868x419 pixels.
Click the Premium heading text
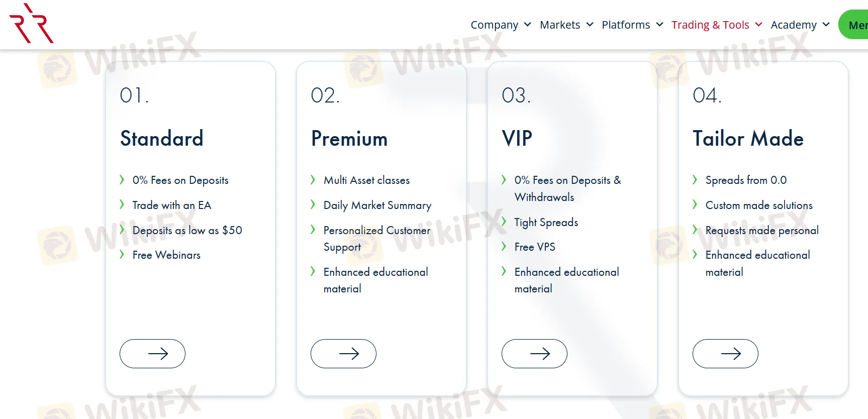(349, 139)
